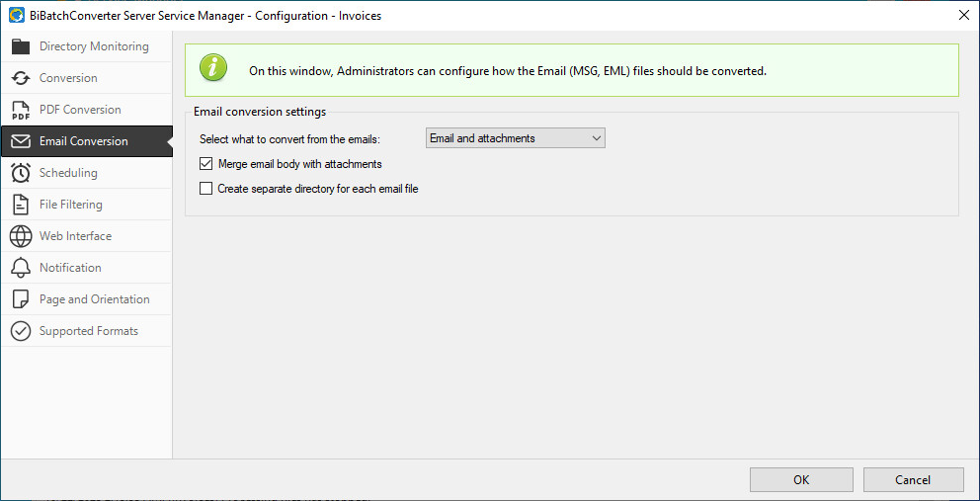Viewport: 980px width, 501px height.
Task: Click the PDF Conversion file icon
Action: coord(21,110)
